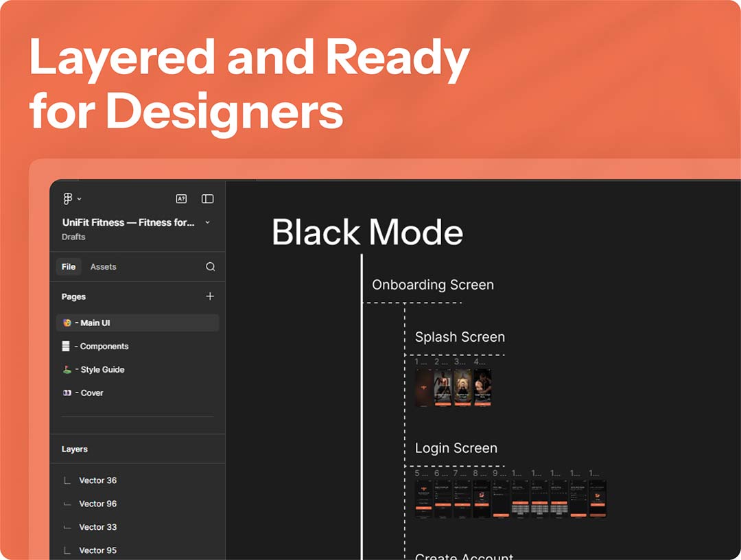The height and width of the screenshot is (560, 741).
Task: Open the Main UI page
Action: click(x=95, y=323)
